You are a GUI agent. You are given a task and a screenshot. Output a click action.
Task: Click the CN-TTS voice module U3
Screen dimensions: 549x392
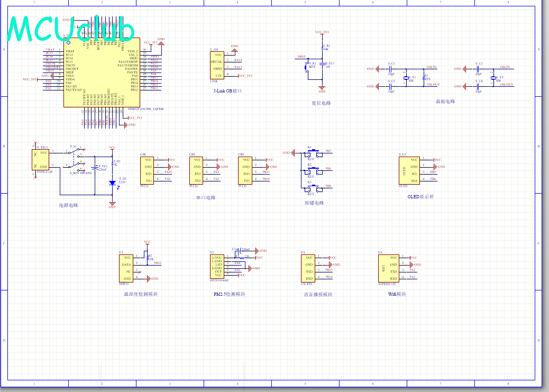tap(308, 269)
